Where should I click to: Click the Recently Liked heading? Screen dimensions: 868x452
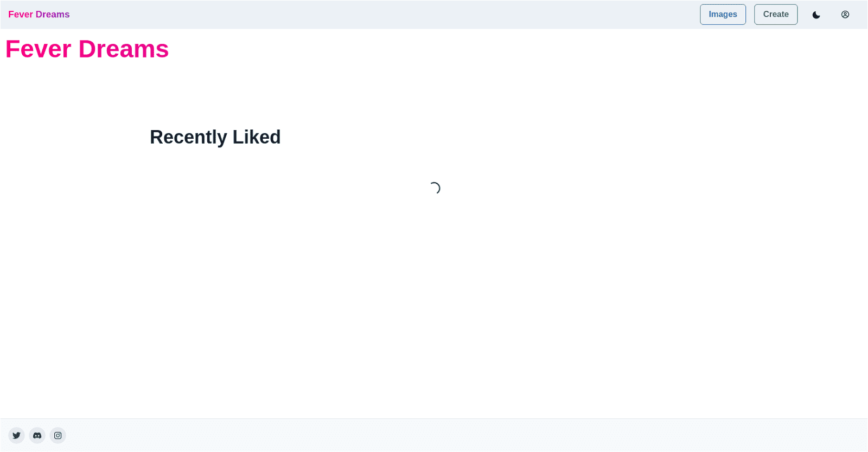[x=215, y=137]
